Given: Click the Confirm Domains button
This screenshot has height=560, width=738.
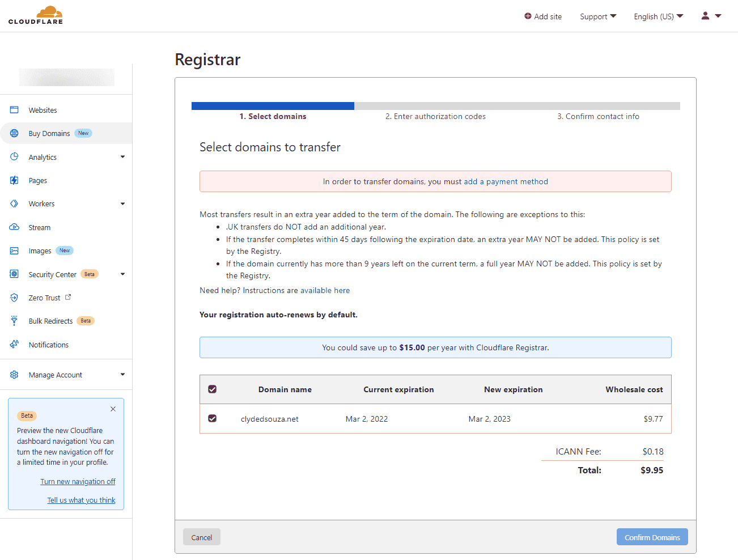Looking at the screenshot, I should click(652, 537).
